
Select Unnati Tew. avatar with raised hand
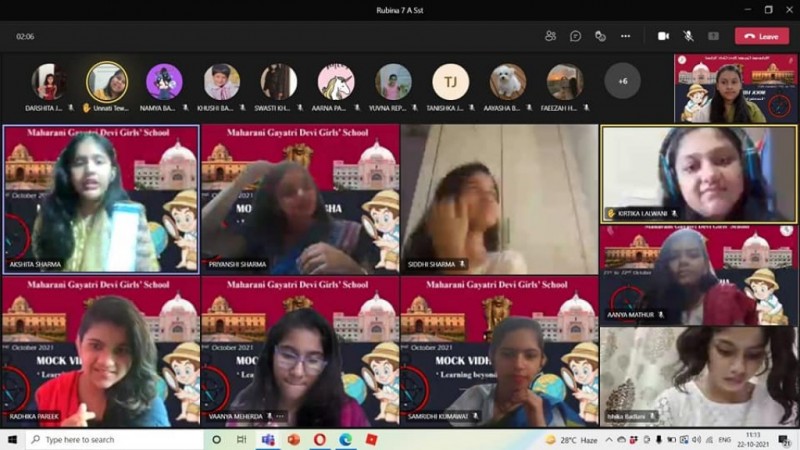point(107,82)
